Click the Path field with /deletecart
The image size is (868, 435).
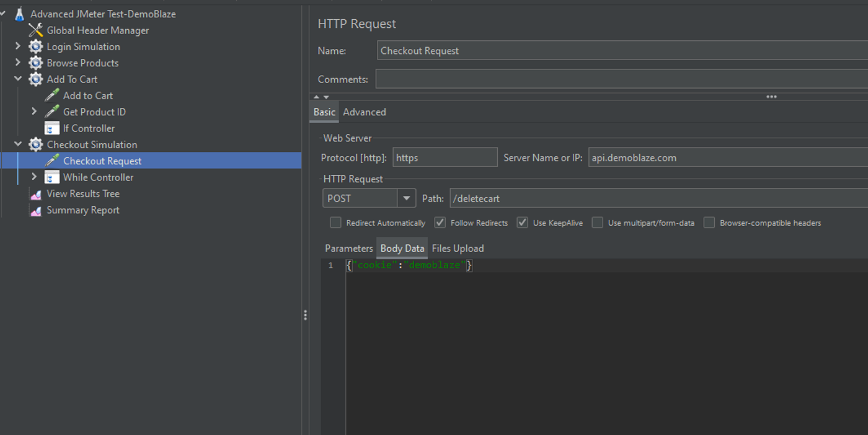pyautogui.click(x=659, y=199)
